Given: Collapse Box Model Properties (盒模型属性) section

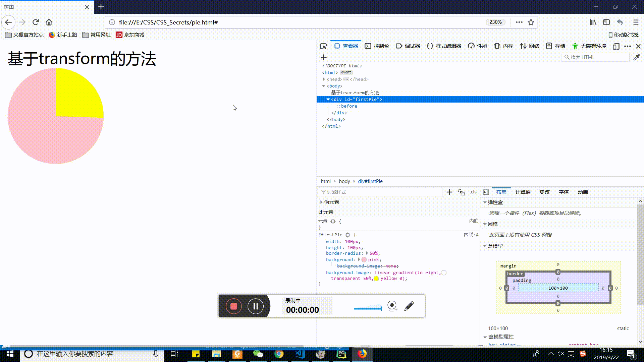Looking at the screenshot, I should click(485, 337).
